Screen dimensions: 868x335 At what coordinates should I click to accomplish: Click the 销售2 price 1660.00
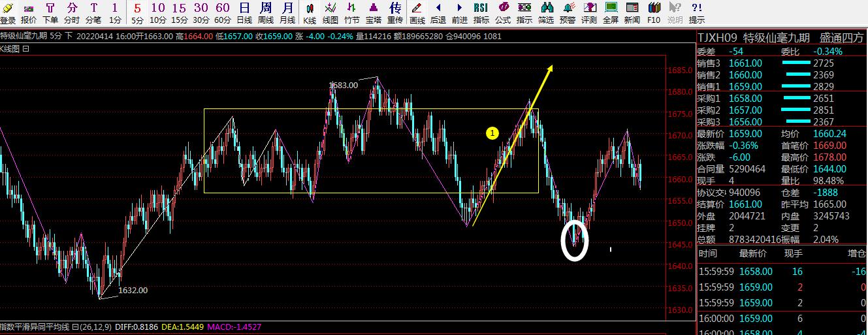tap(746, 74)
